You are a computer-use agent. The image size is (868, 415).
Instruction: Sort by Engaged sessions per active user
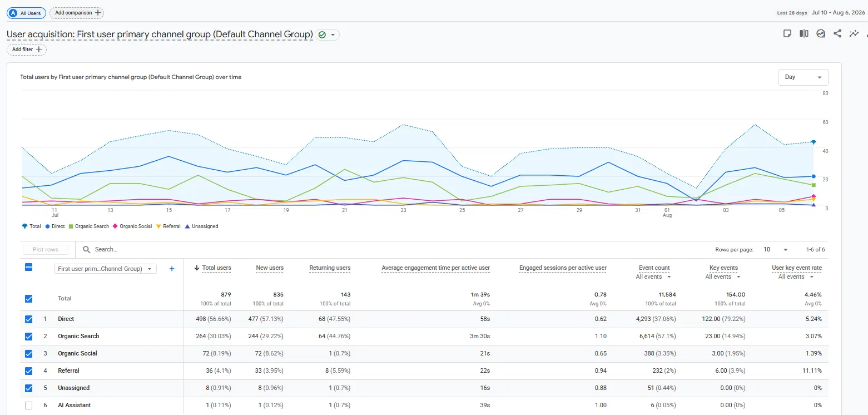pos(563,268)
